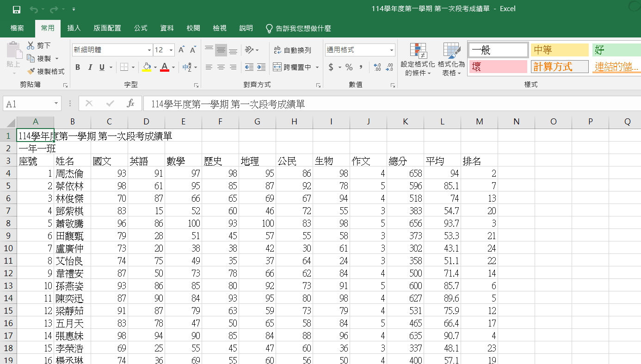Open Format as Table (格式化為表格)

(451, 59)
